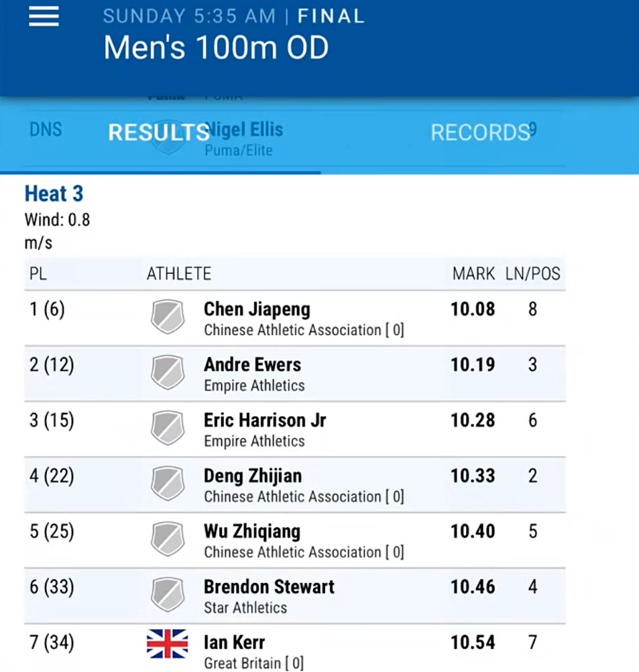
Task: Click Chen Jiapeng's team shield icon
Action: pos(168,316)
